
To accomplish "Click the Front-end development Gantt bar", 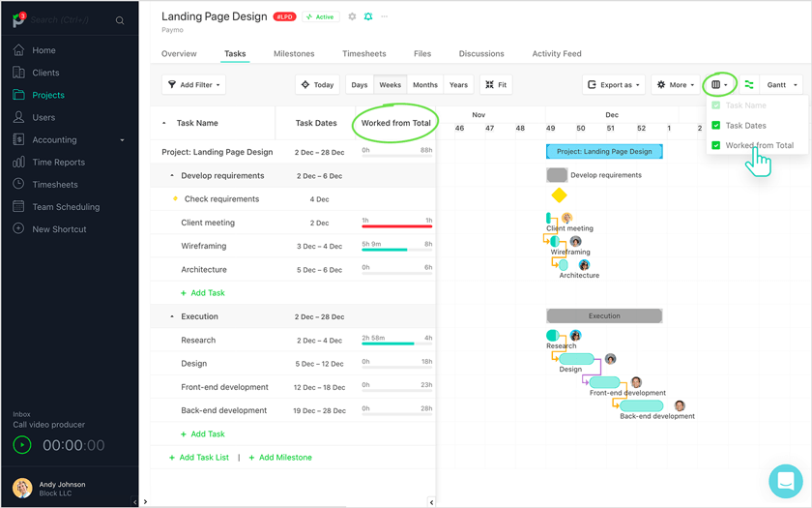I will tap(604, 382).
